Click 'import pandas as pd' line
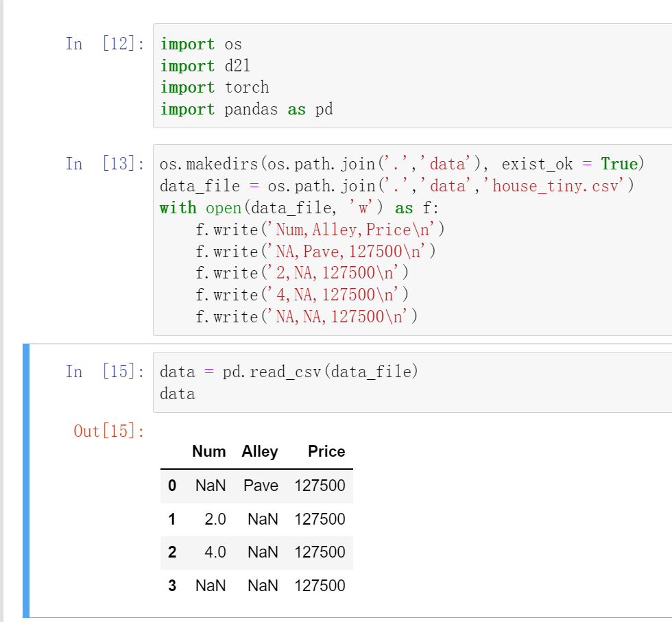Viewport: 672px width, 622px height. click(246, 109)
